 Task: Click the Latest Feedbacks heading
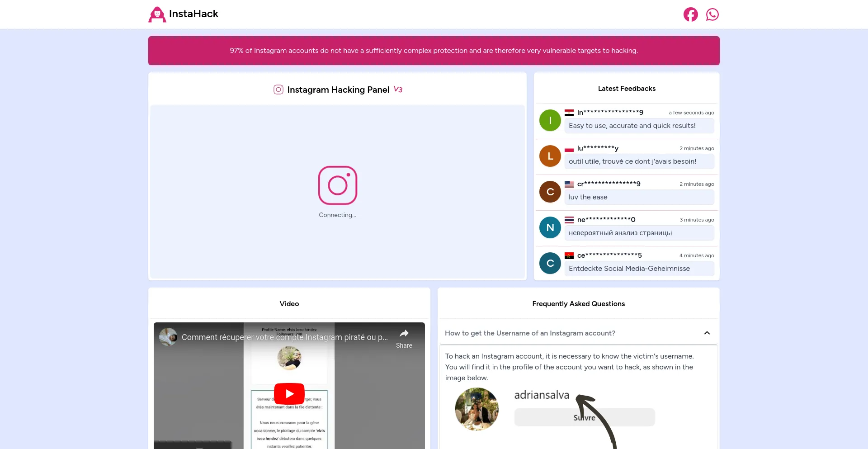627,89
